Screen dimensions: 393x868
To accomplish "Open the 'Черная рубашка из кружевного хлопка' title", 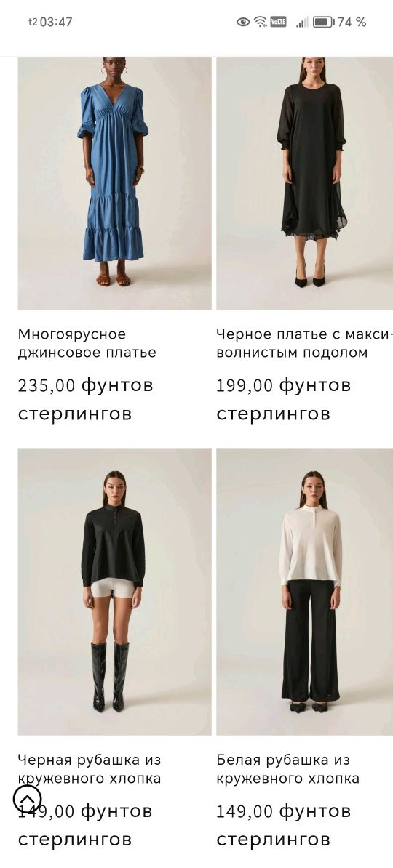I will click(x=90, y=769).
